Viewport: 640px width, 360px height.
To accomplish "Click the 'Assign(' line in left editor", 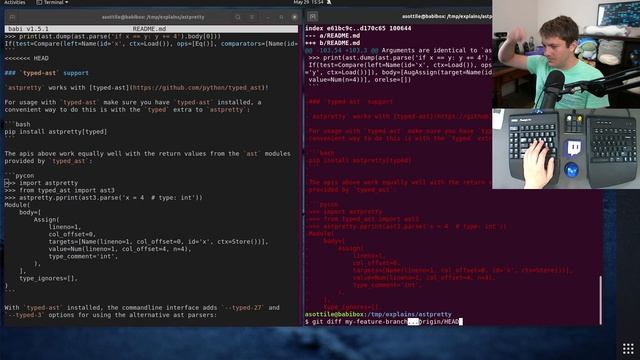I will point(47,220).
